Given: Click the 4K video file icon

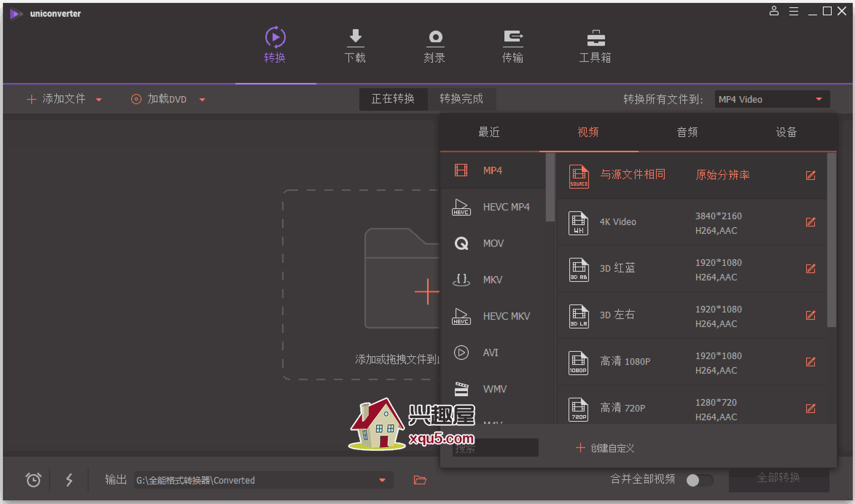Looking at the screenshot, I should pyautogui.click(x=578, y=223).
